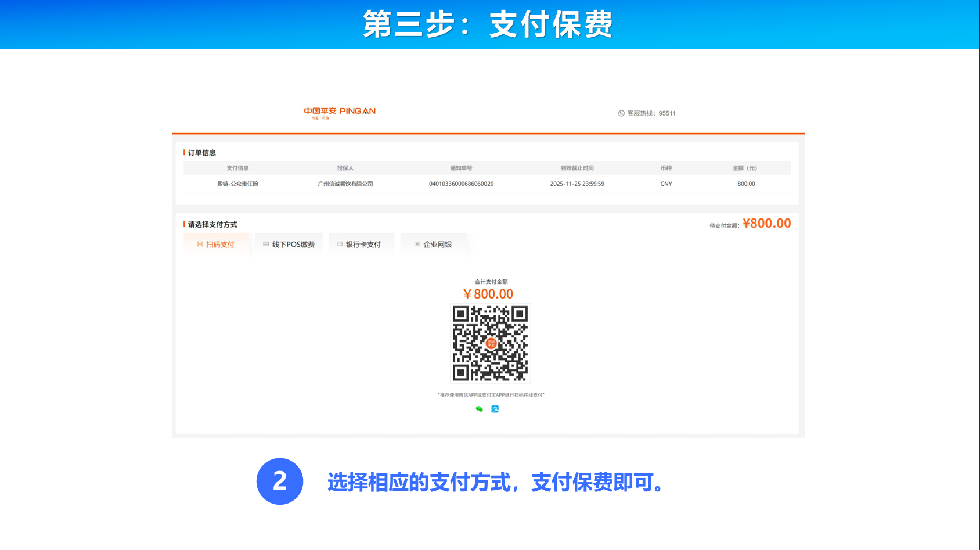Open the 企业网银 payment tab
980x550 pixels.
click(x=434, y=245)
